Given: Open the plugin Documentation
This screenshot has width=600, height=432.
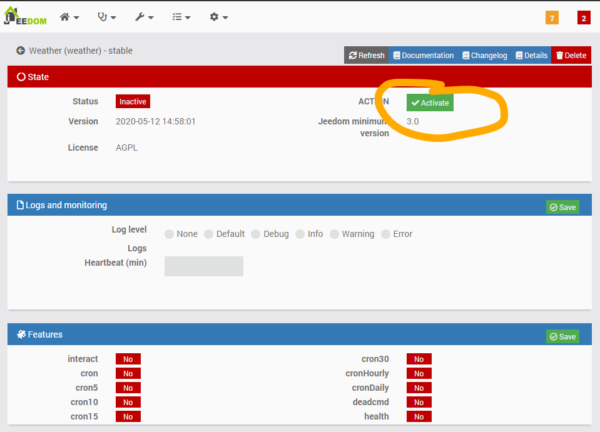Looking at the screenshot, I should 423,55.
